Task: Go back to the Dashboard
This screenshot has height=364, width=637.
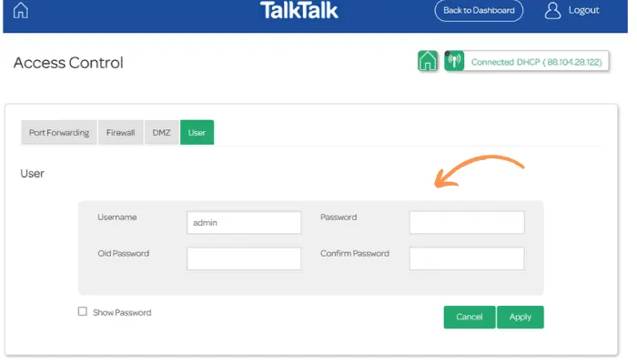Action: pyautogui.click(x=479, y=11)
